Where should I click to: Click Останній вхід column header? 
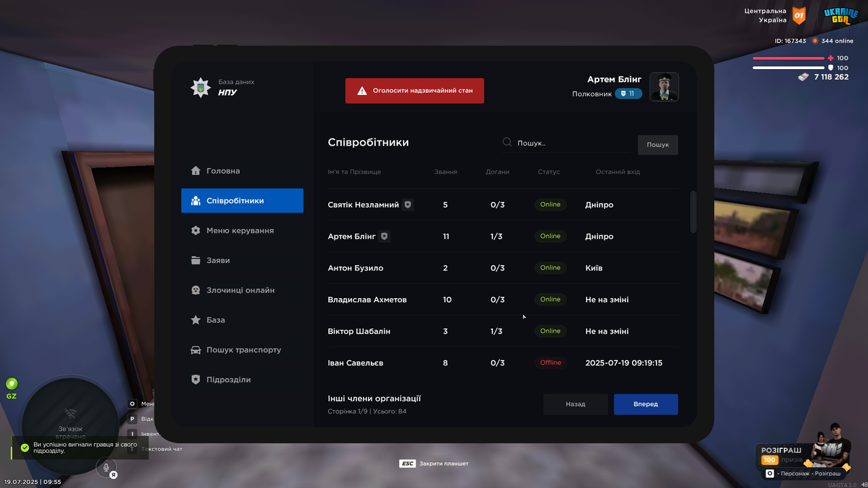pyautogui.click(x=618, y=172)
